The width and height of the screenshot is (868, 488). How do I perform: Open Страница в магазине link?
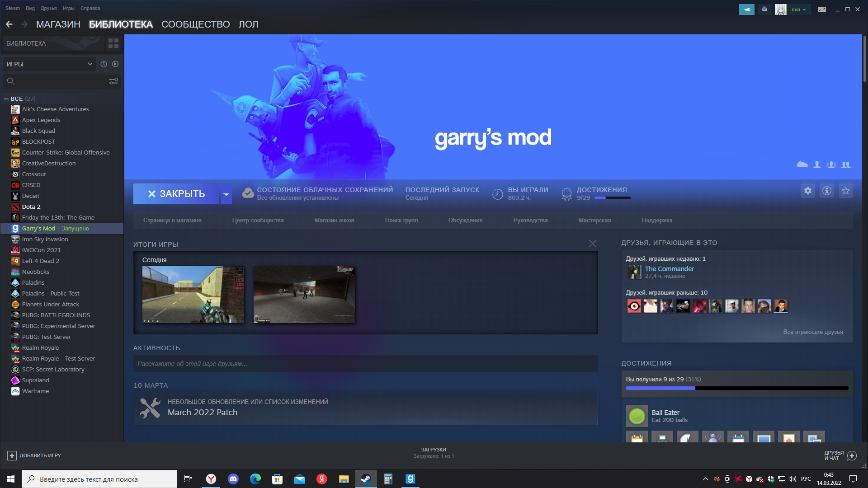(172, 221)
